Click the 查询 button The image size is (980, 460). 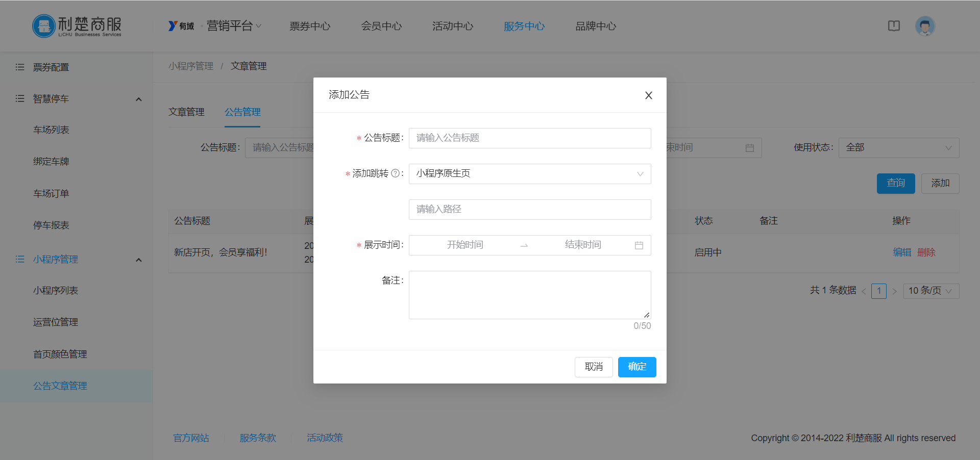point(896,184)
